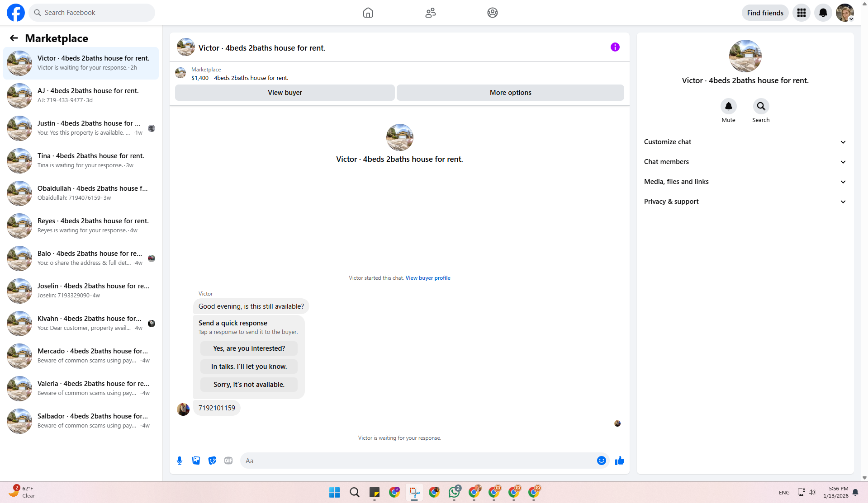Viewport: 868px width, 503px height.
Task: Open the weather widget showing 62°F
Action: pyautogui.click(x=22, y=492)
